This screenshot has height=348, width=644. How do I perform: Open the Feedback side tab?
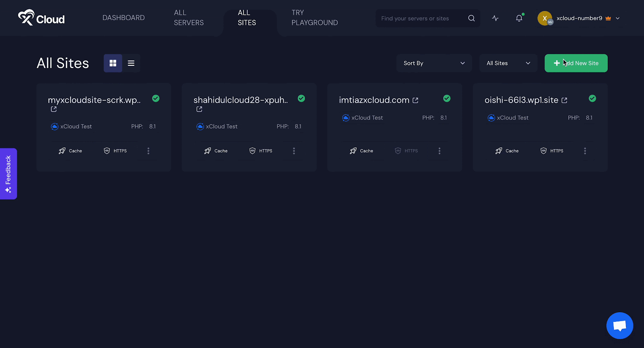point(8,174)
